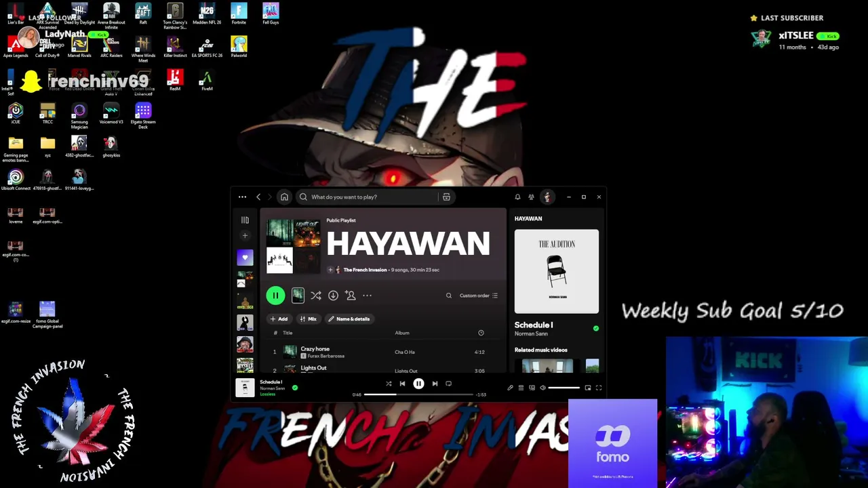868x488 pixels.
Task: Select the Fall Guys desktop shortcut
Action: (x=271, y=14)
